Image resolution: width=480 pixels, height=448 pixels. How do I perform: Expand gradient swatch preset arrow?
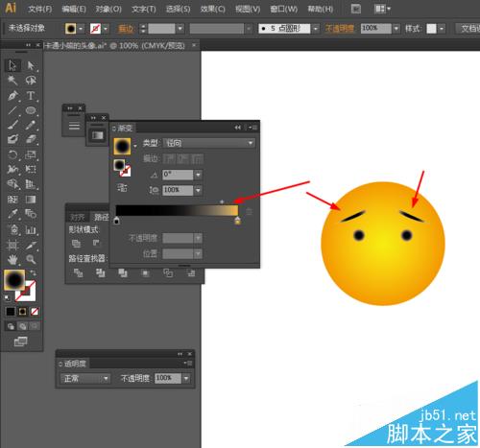[135, 146]
